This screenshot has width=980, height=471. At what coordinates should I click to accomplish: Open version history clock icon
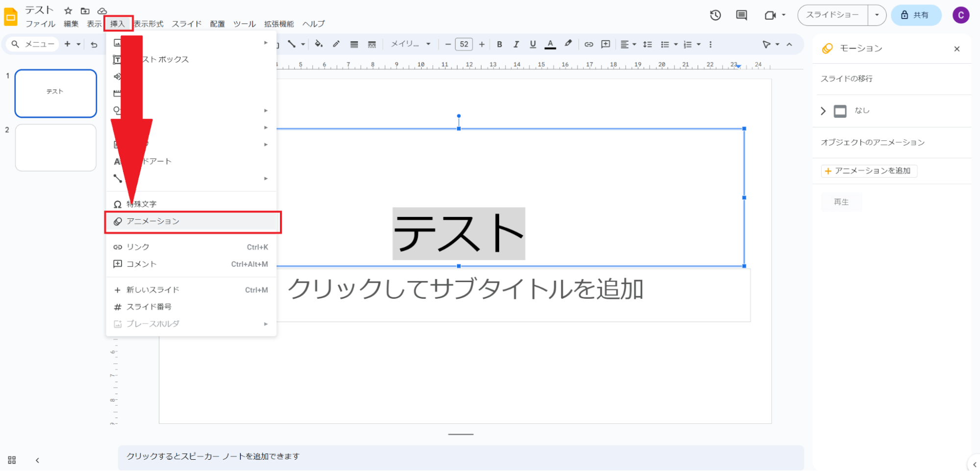click(x=715, y=15)
